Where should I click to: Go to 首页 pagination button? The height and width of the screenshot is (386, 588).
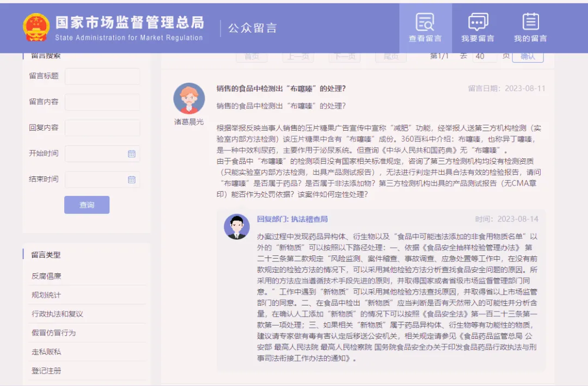(x=252, y=57)
